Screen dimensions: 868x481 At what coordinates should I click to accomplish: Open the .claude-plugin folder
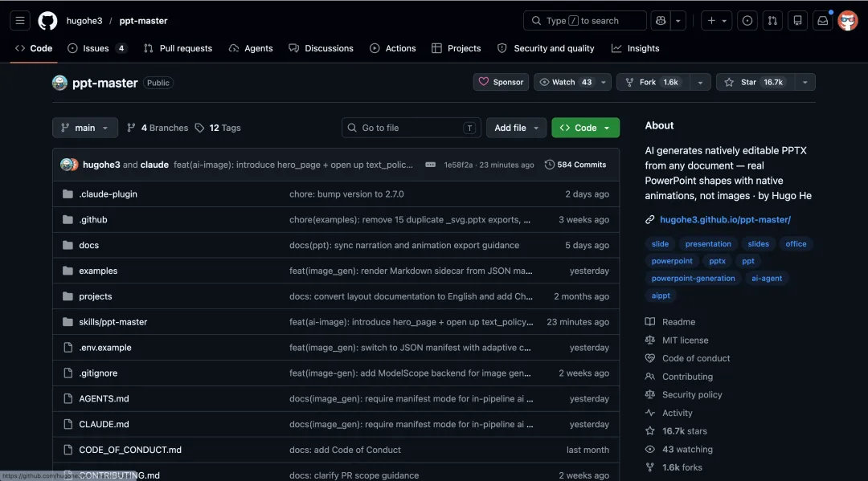coord(108,194)
